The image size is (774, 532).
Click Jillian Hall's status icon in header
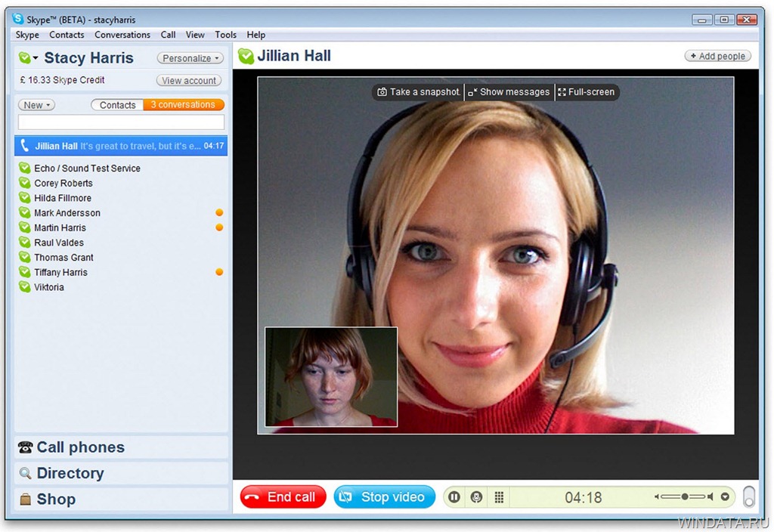246,56
